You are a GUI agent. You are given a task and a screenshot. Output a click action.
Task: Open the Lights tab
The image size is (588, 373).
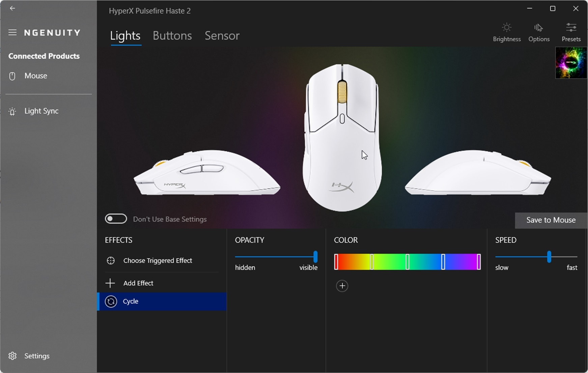coord(125,36)
